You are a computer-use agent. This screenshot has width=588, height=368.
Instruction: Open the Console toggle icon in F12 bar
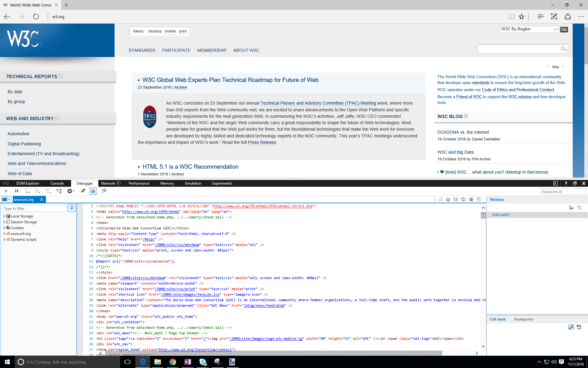click(x=556, y=183)
